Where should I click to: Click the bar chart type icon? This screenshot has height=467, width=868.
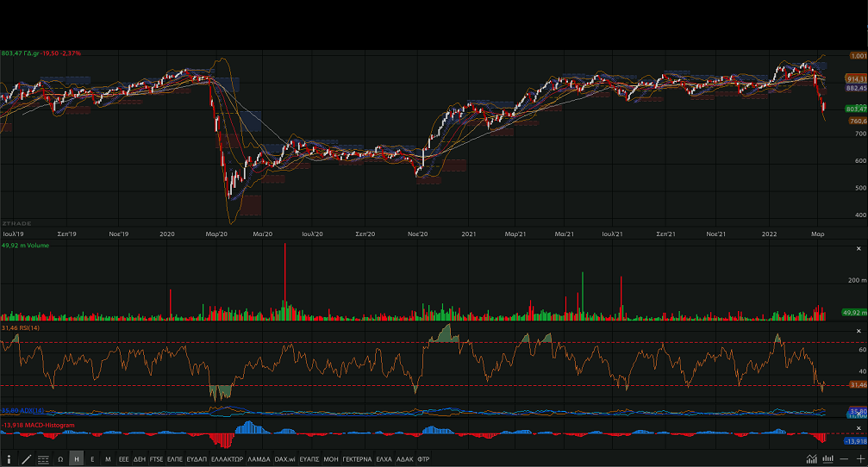coord(827,459)
